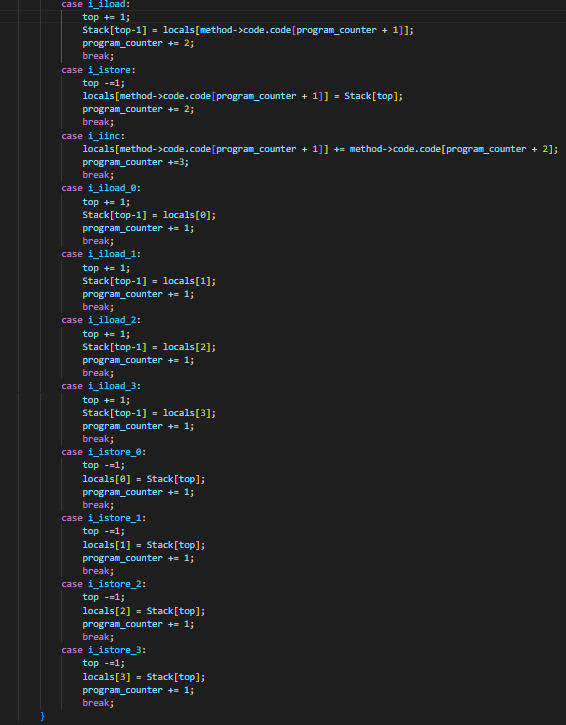This screenshot has height=725, width=566.
Task: Click the 'case i_istore_2:' label
Action: tap(104, 584)
